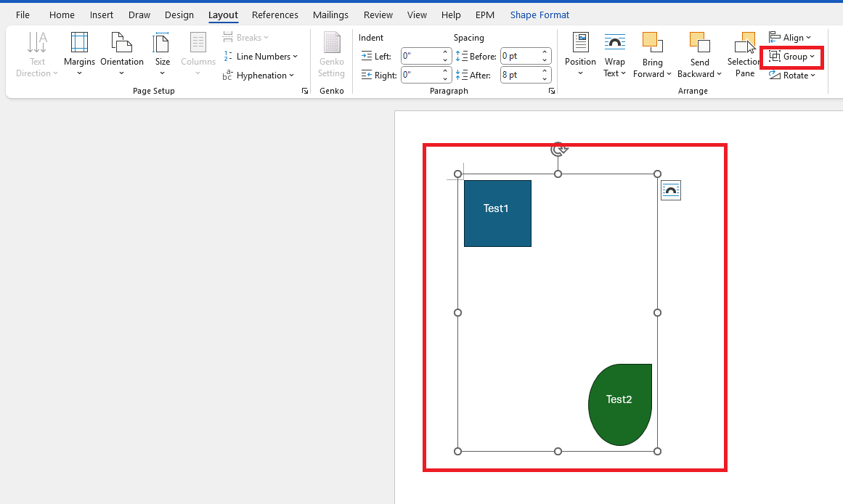843x504 pixels.
Task: Switch to the Review tab
Action: pyautogui.click(x=378, y=15)
